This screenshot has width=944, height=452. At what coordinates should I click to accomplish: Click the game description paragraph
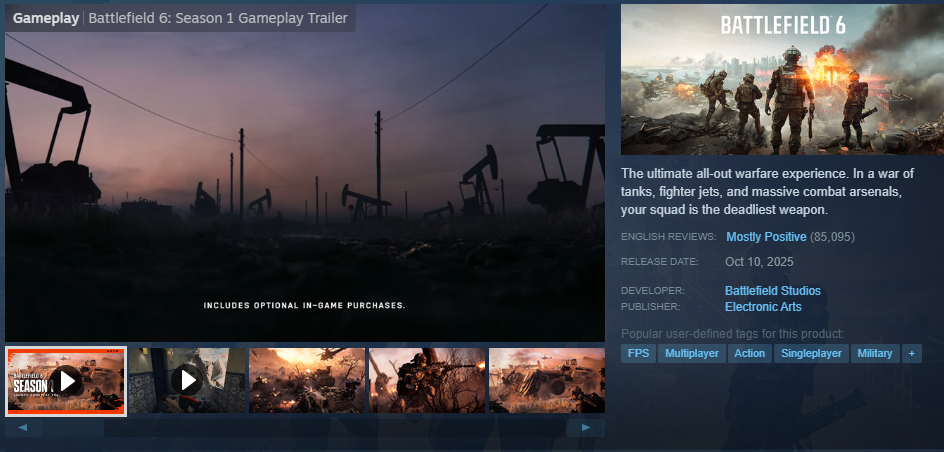[x=768, y=192]
